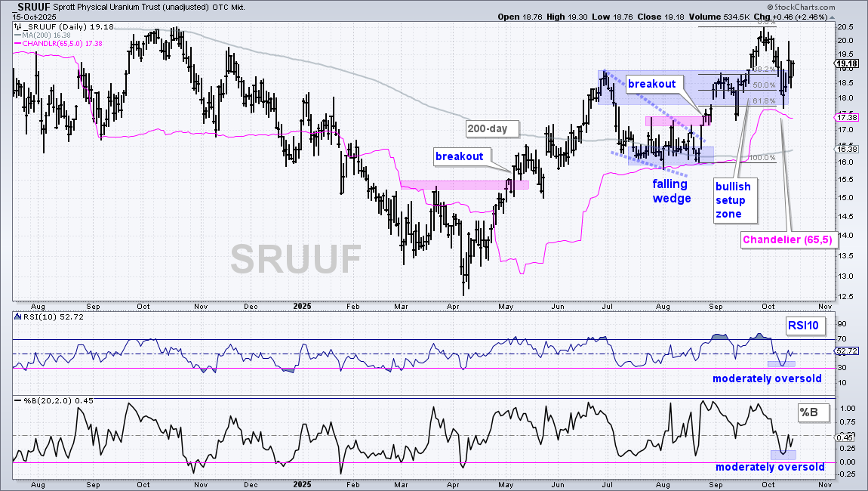Viewport: 868px width, 491px height.
Task: Click the StockCharts.com watermark link
Action: point(801,7)
